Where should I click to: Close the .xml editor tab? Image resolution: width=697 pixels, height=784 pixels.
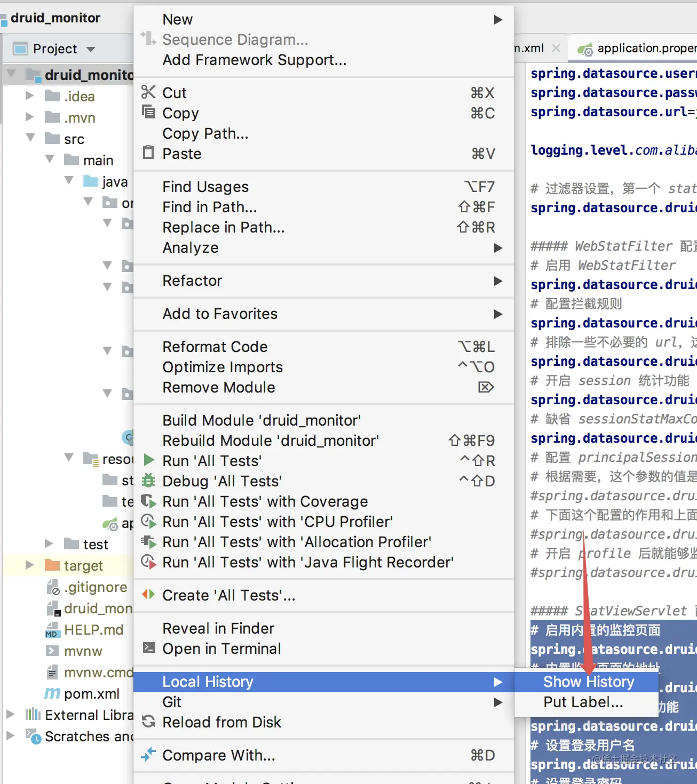pos(556,48)
